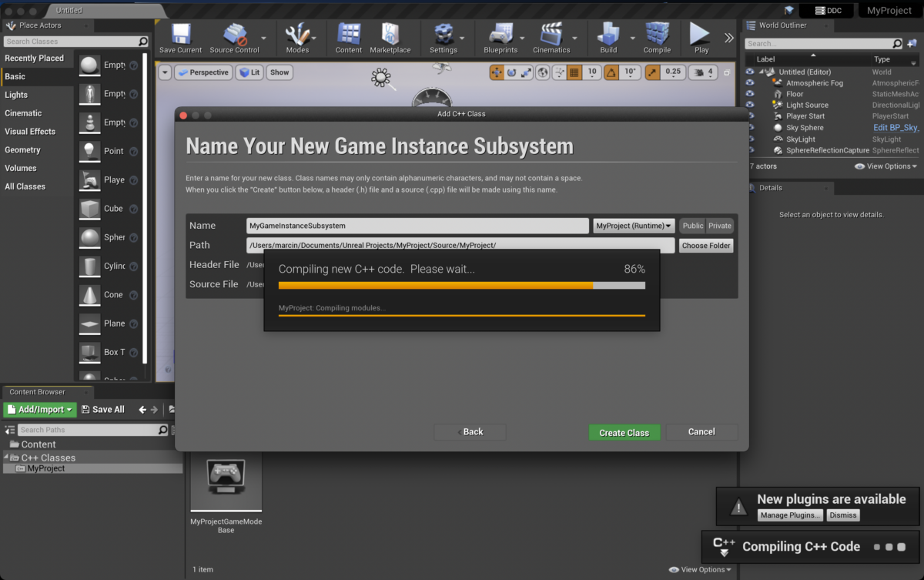This screenshot has width=924, height=580.
Task: Open the MyProject (Runtime) module dropdown
Action: [634, 226]
